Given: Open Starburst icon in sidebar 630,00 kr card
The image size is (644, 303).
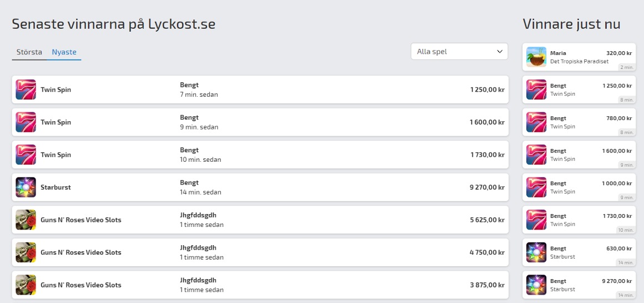Looking at the screenshot, I should tap(536, 252).
